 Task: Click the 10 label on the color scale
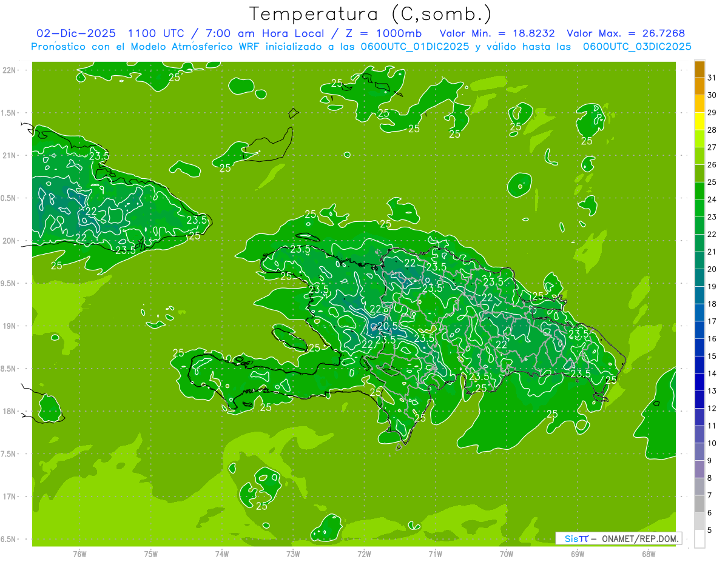pyautogui.click(x=712, y=443)
